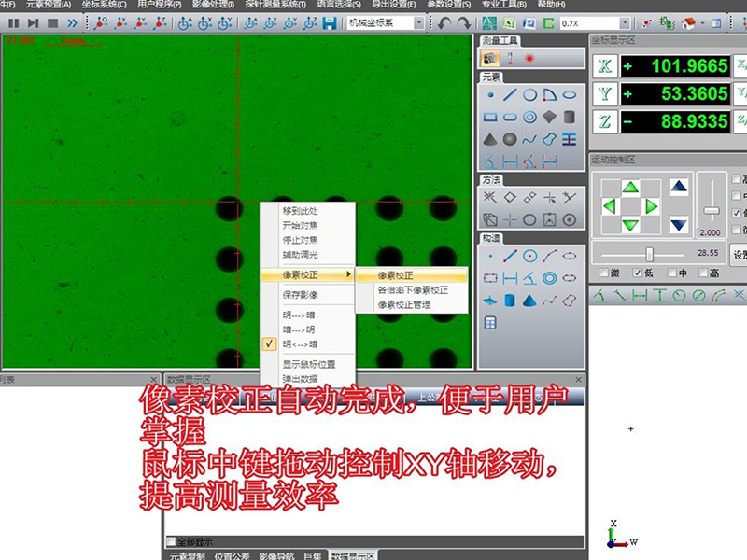The image size is (747, 560).
Task: Raise Z axis with the blue up triangle
Action: pyautogui.click(x=679, y=187)
